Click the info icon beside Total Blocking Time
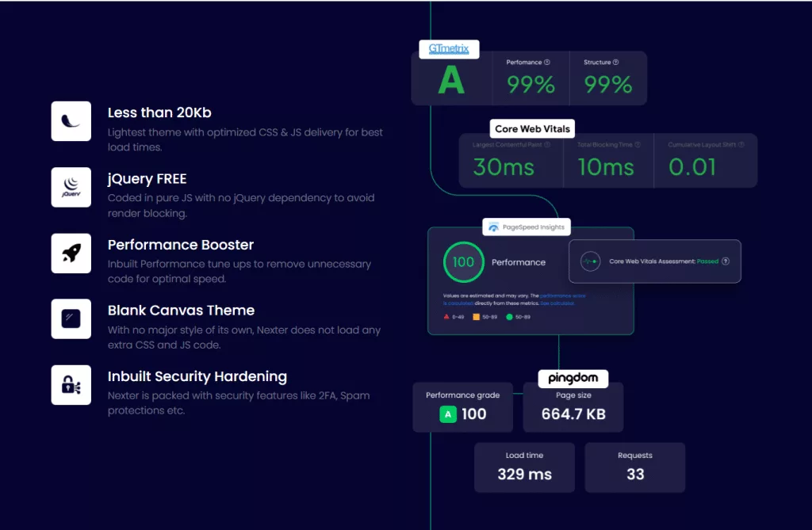Screen dimensions: 812x530 [x=638, y=145]
